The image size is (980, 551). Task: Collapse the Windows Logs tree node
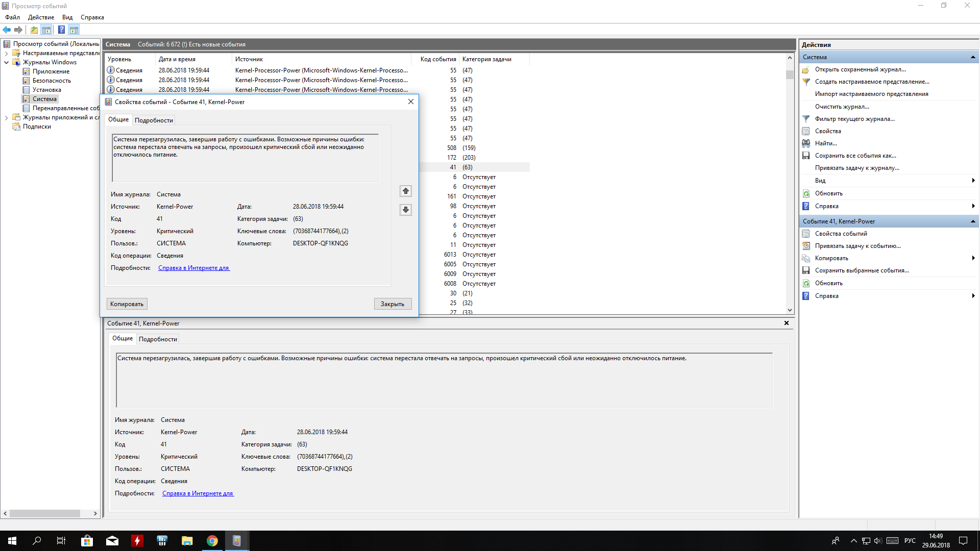[6, 62]
